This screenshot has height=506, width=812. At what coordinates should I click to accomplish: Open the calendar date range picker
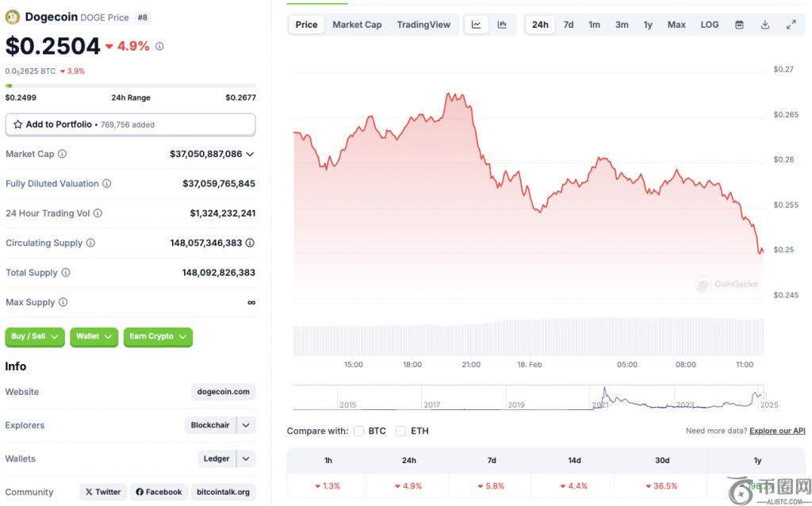pos(739,25)
